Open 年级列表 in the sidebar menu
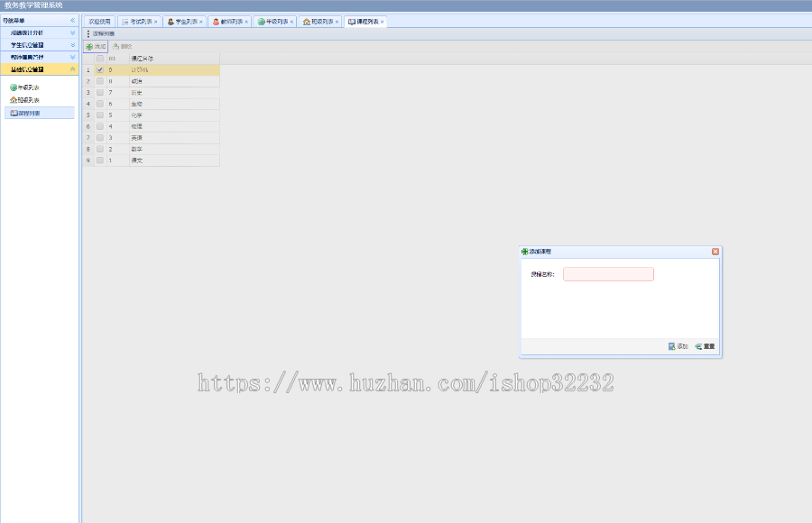The height and width of the screenshot is (523, 812). [24, 87]
